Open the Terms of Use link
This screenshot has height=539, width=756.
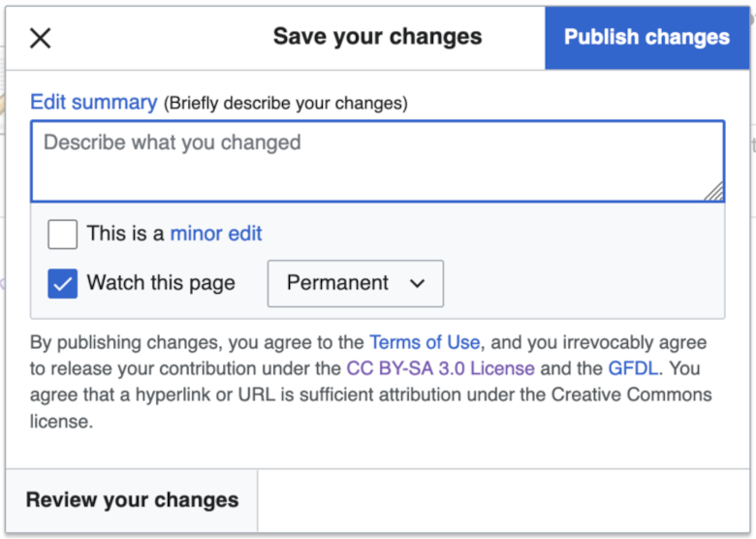[x=425, y=342]
